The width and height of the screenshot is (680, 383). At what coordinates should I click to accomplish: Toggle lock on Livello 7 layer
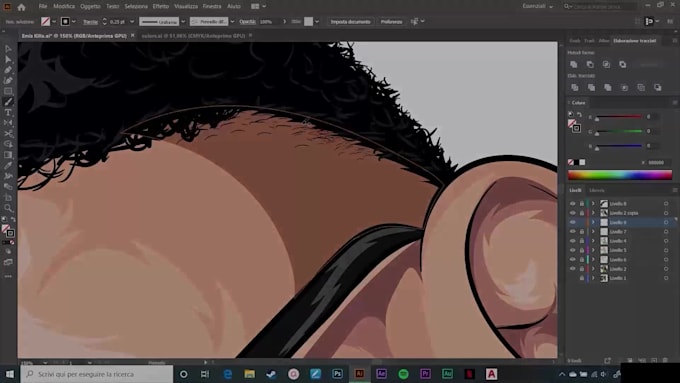tap(582, 232)
